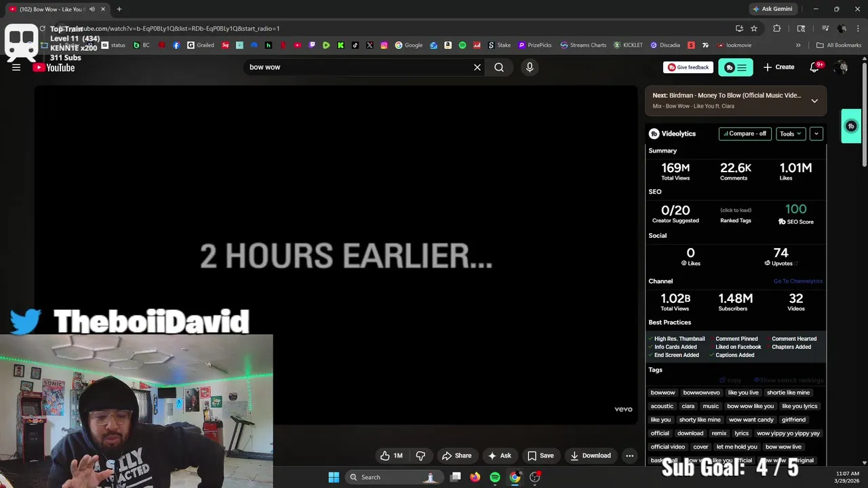Screen dimensions: 868x488
Task: Open the Amazon bookmark icon
Action: (x=448, y=45)
